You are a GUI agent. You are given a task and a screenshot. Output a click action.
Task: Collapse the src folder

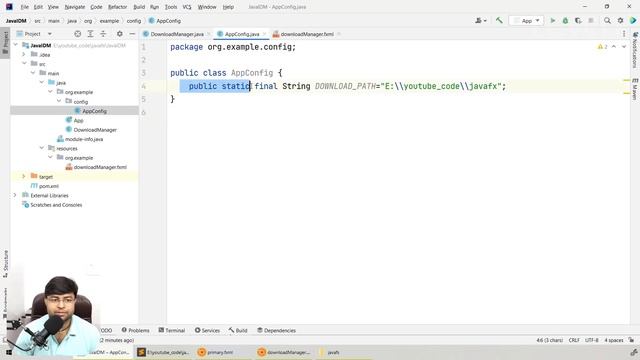(x=24, y=64)
